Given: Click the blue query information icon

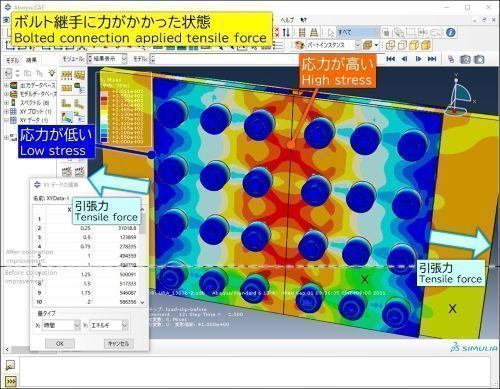Looking at the screenshot, I should 451,32.
